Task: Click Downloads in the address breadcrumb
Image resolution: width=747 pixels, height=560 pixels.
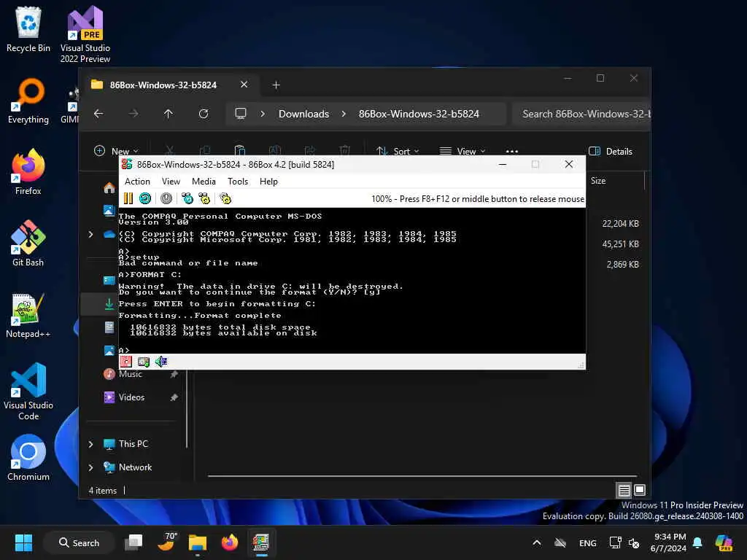Action: (x=303, y=114)
